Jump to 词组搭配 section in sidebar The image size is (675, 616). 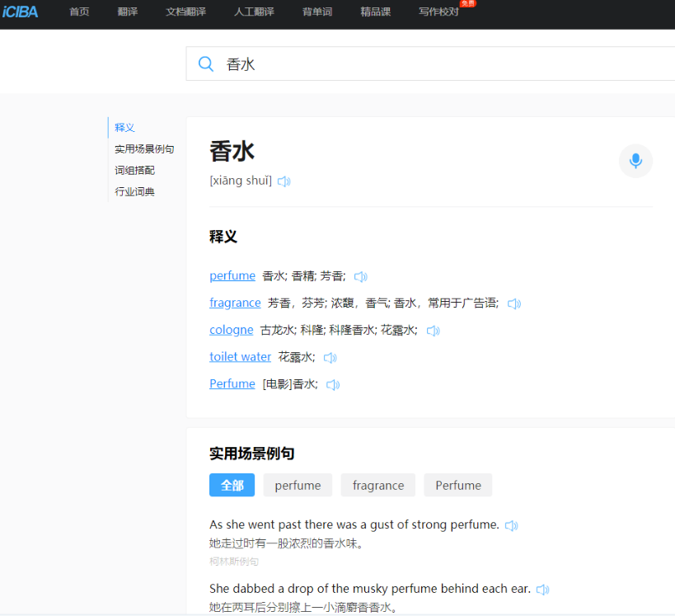point(134,171)
